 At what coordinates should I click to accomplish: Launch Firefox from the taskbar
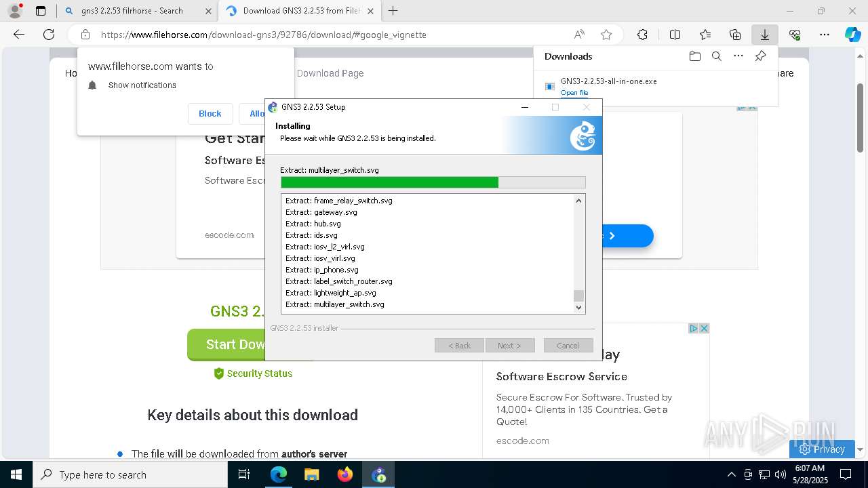(x=345, y=474)
